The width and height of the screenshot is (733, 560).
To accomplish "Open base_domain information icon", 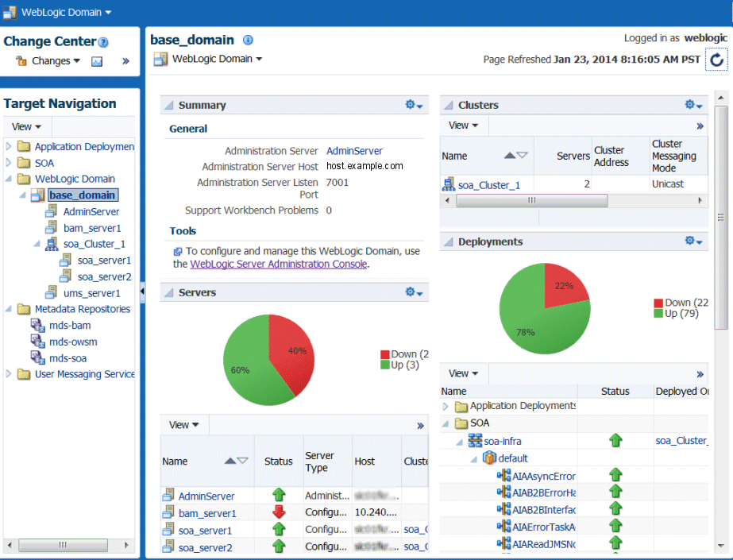I will [x=248, y=41].
